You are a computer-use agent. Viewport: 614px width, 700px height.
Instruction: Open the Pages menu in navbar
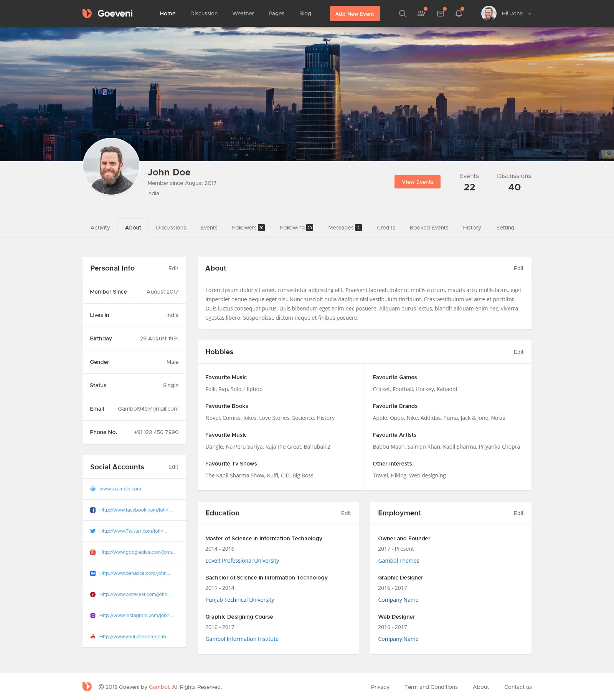click(x=276, y=13)
